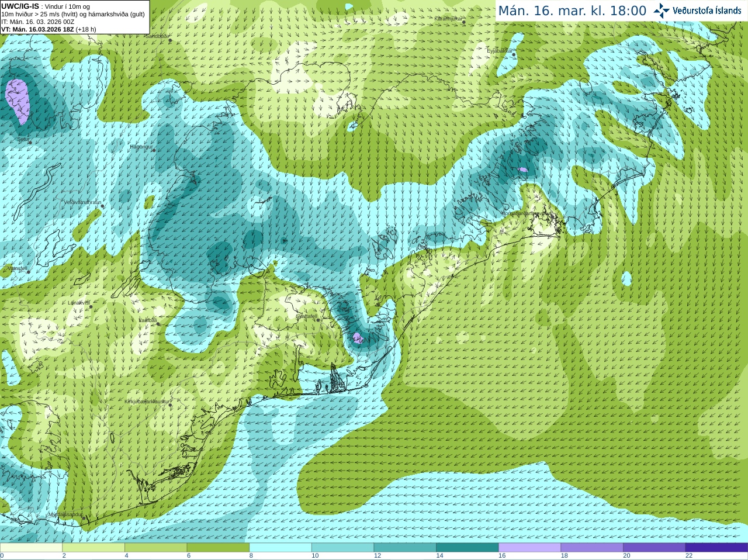
Task: Select the date header Mán. 16. mar. kl. 18:00
Action: pyautogui.click(x=572, y=11)
